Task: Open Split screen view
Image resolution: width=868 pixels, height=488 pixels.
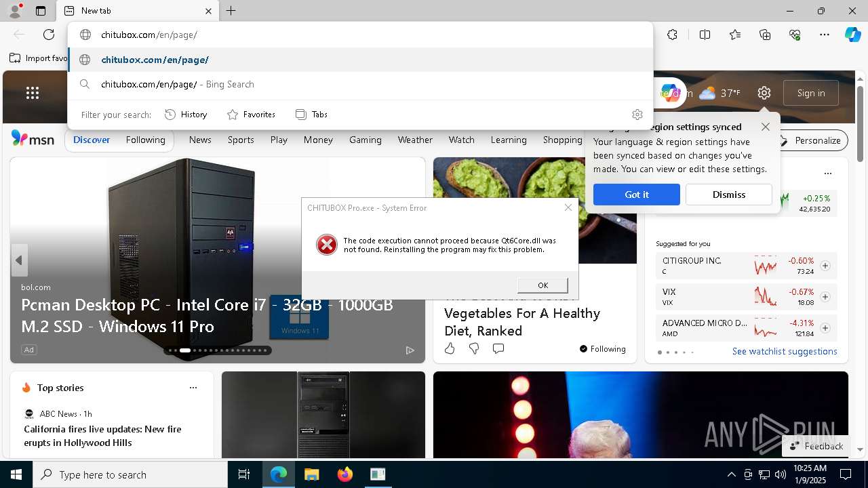Action: [705, 35]
